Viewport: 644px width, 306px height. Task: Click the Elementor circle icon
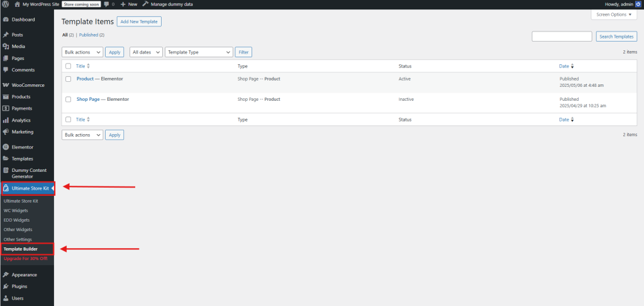(6, 147)
